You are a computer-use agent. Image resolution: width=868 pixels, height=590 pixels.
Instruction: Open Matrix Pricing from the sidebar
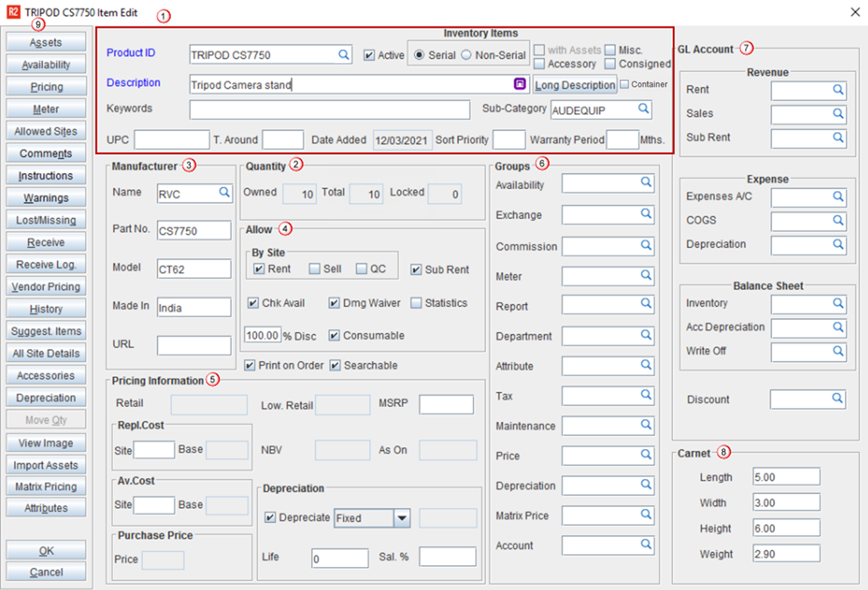46,487
